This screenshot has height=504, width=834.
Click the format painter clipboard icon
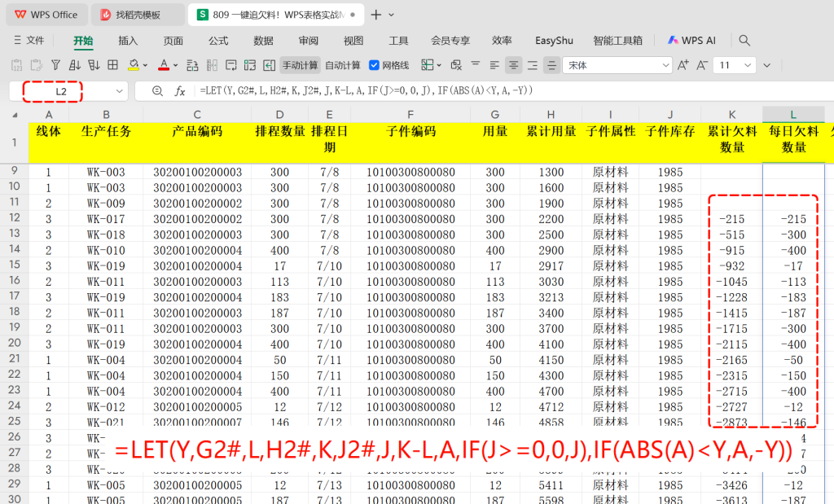(x=36, y=65)
